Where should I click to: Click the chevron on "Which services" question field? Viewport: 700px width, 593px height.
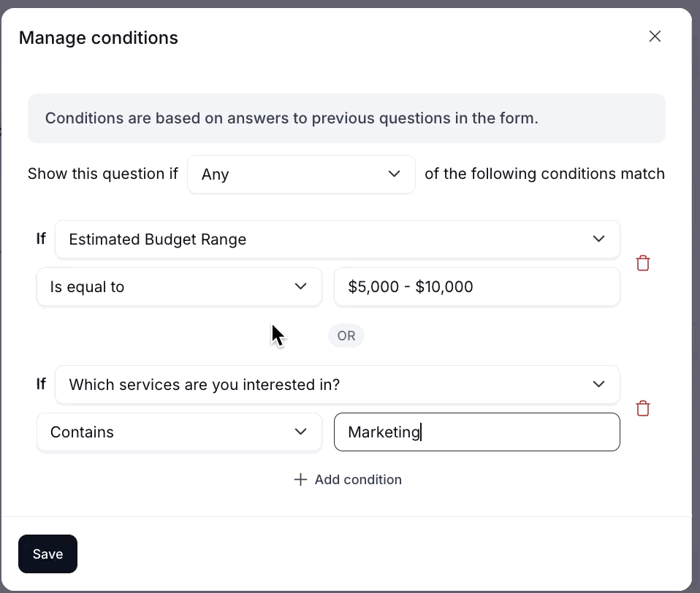(x=599, y=384)
